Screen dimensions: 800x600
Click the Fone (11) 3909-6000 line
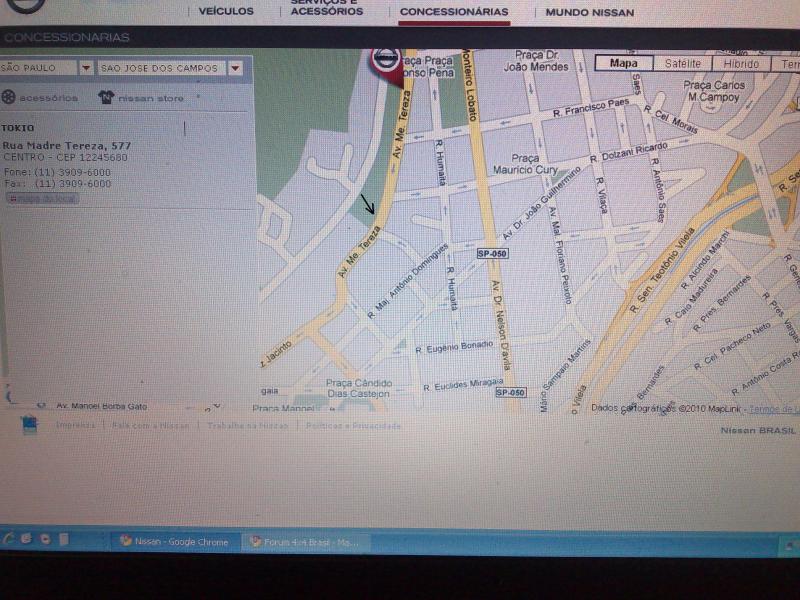pyautogui.click(x=57, y=172)
